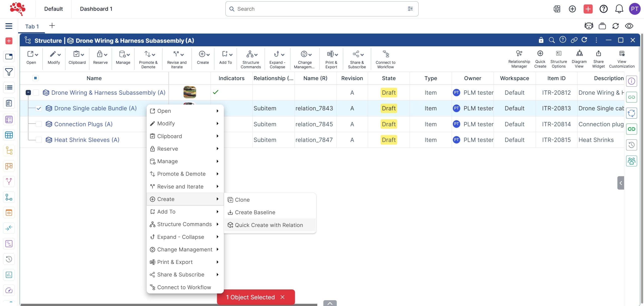The height and width of the screenshot is (306, 644).
Task: Uncheck the Drone Single cable Bundle checkbox
Action: pos(39,109)
